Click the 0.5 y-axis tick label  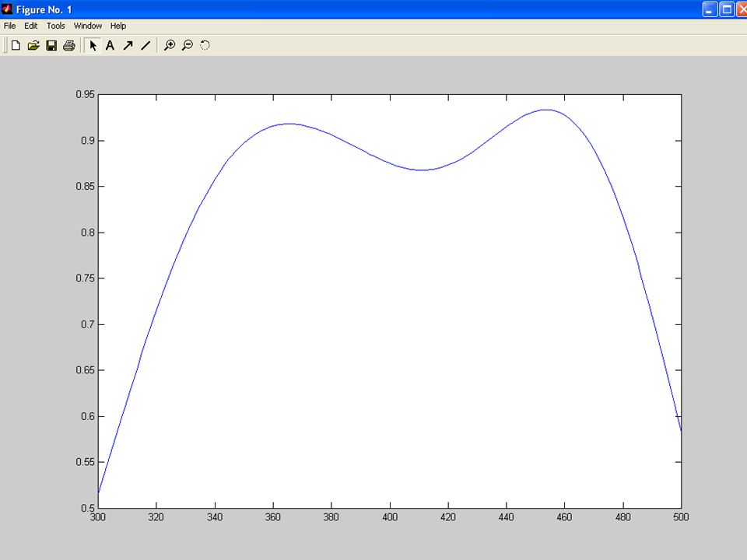(x=88, y=508)
